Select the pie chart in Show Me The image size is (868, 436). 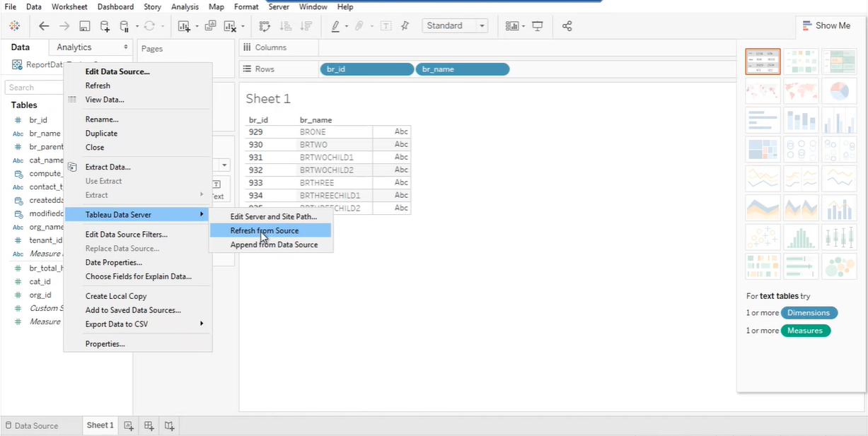[x=839, y=91]
